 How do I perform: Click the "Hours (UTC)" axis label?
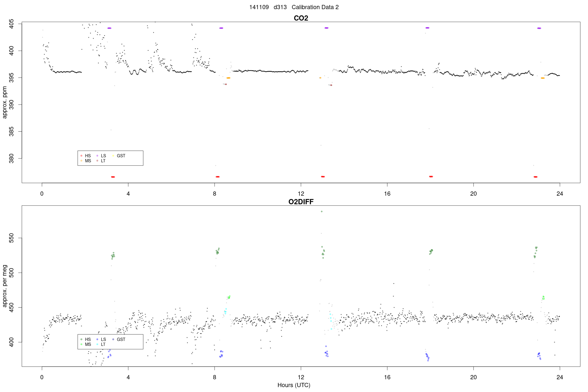pyautogui.click(x=294, y=385)
